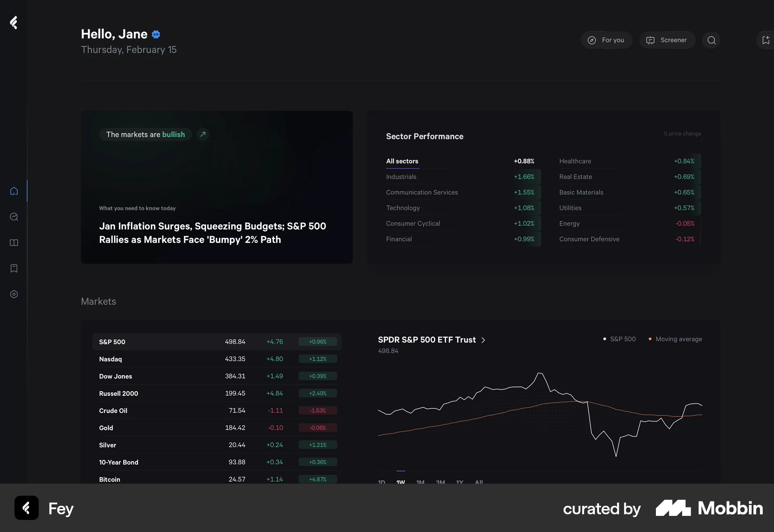Select the All timeframe on the chart
The image size is (774, 532).
(479, 482)
